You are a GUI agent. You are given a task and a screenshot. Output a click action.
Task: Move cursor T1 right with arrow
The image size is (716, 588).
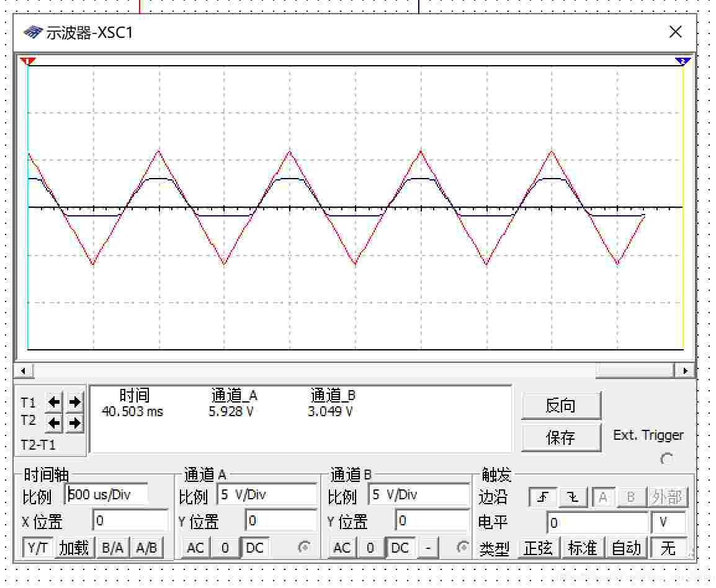[75, 402]
